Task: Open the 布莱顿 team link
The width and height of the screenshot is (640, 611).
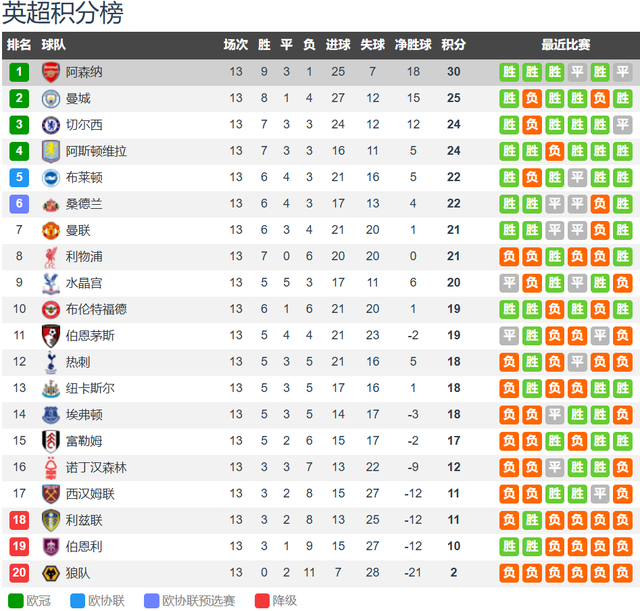Action: pos(84,177)
